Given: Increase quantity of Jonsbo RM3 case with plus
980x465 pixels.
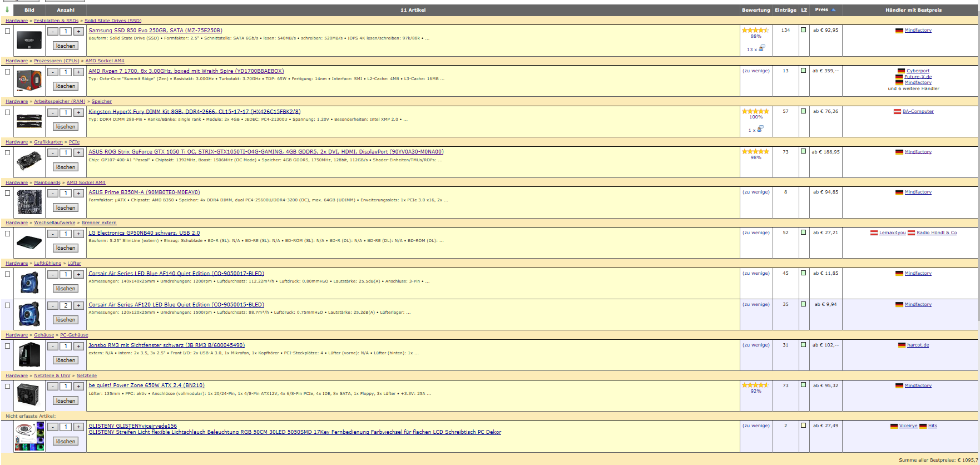Looking at the screenshot, I should tap(79, 346).
